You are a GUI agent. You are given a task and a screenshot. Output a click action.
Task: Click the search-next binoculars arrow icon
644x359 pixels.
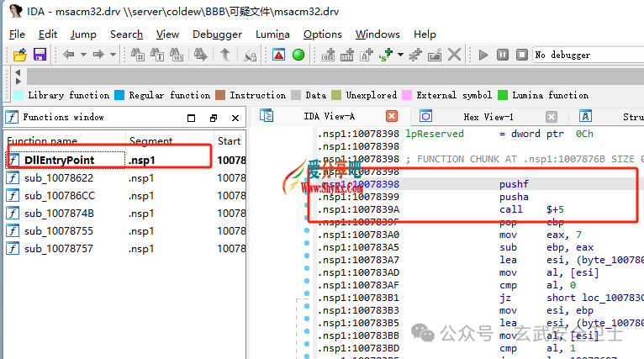(200, 55)
